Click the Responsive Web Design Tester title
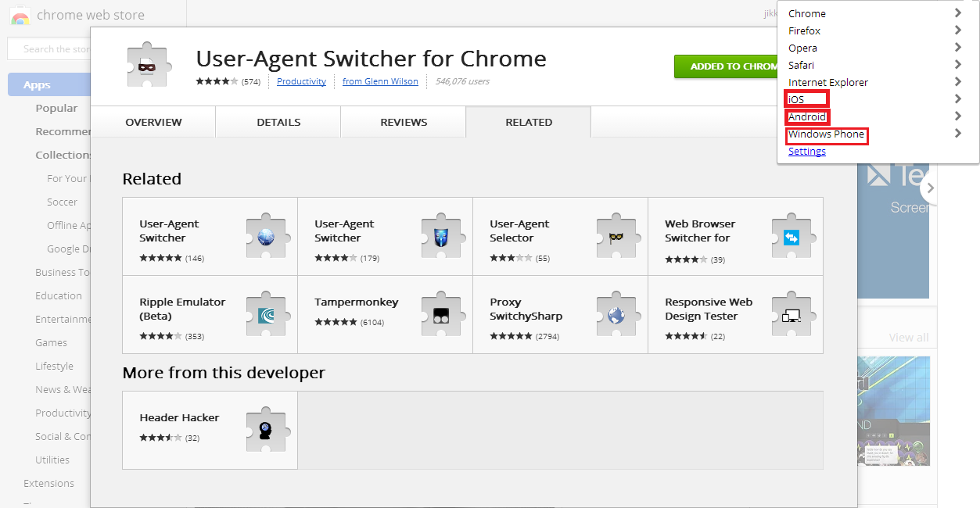The image size is (980, 508). click(709, 309)
